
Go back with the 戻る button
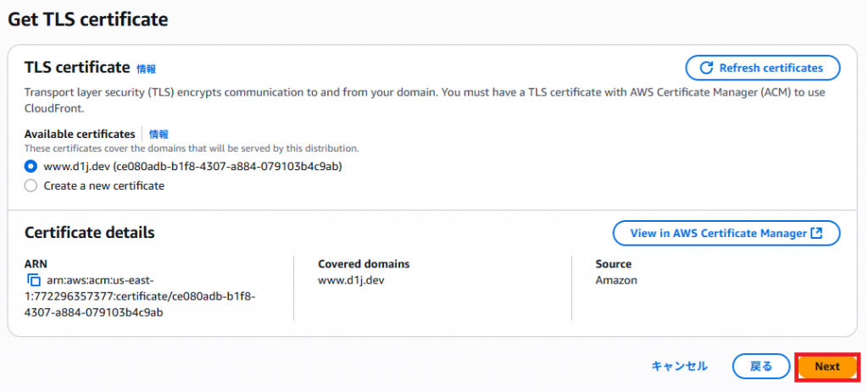761,367
